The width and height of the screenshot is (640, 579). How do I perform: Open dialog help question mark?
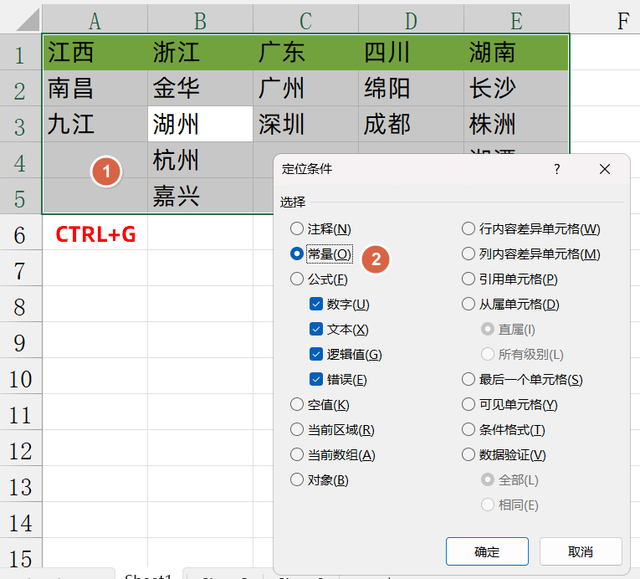[x=557, y=169]
